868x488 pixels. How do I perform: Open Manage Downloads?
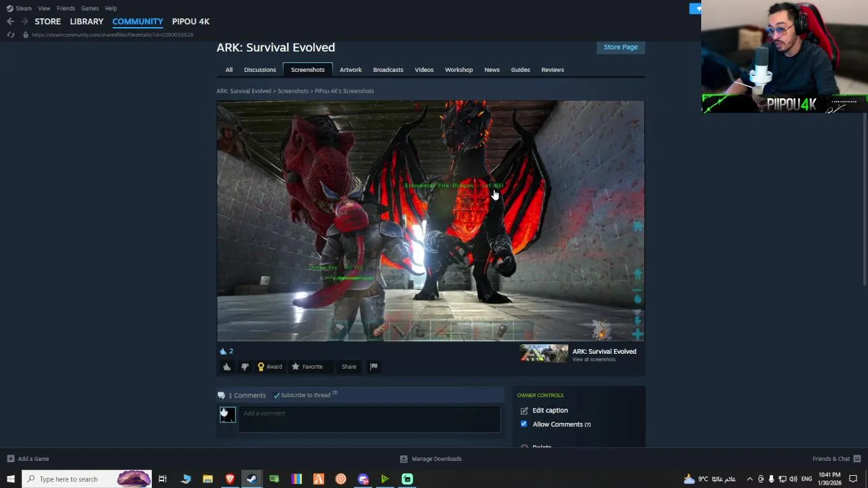click(431, 459)
